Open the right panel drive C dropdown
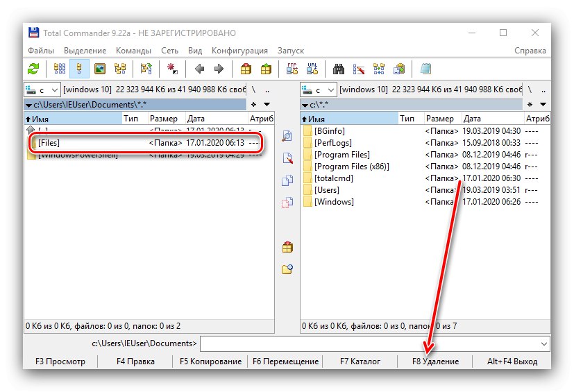This screenshot has width=574, height=392. tap(318, 90)
